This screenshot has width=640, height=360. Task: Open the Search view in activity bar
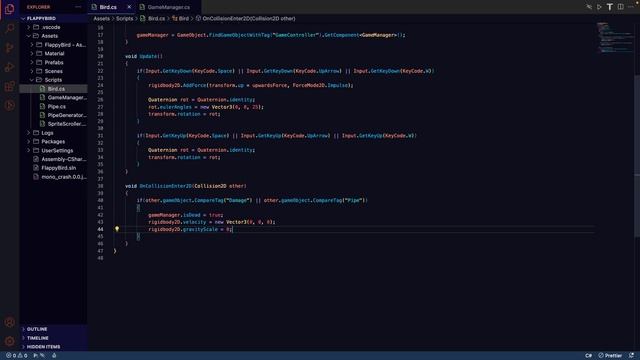click(x=9, y=28)
